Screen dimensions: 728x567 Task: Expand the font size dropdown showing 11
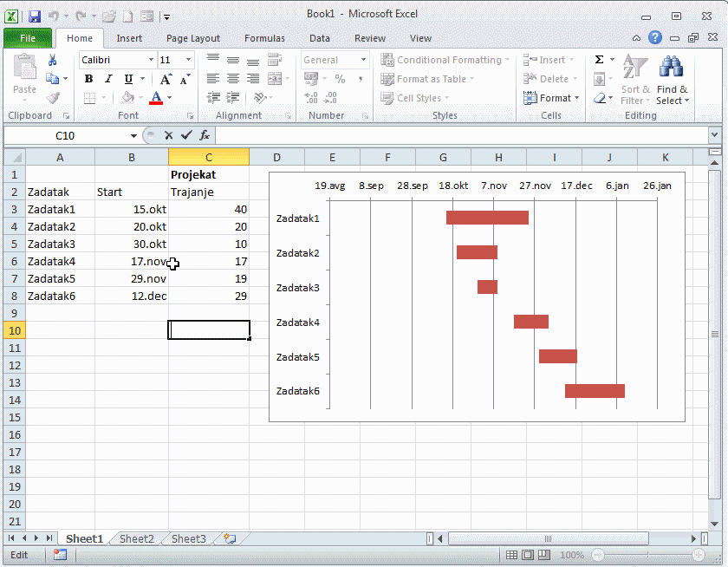pos(189,60)
